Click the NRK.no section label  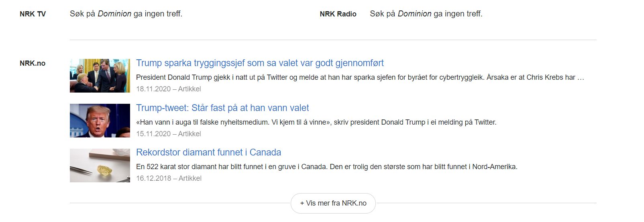coord(33,63)
